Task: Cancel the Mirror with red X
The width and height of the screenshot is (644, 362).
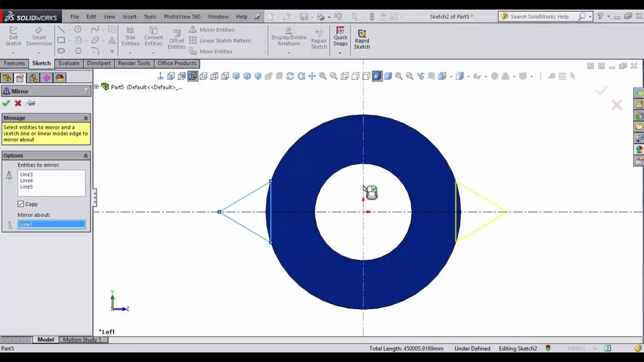Action: (x=18, y=103)
